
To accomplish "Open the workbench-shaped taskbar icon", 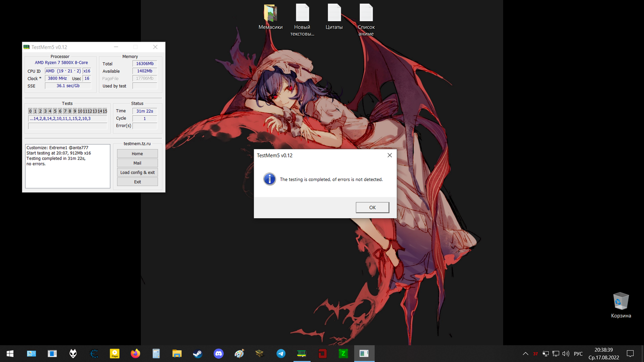I will tap(260, 353).
